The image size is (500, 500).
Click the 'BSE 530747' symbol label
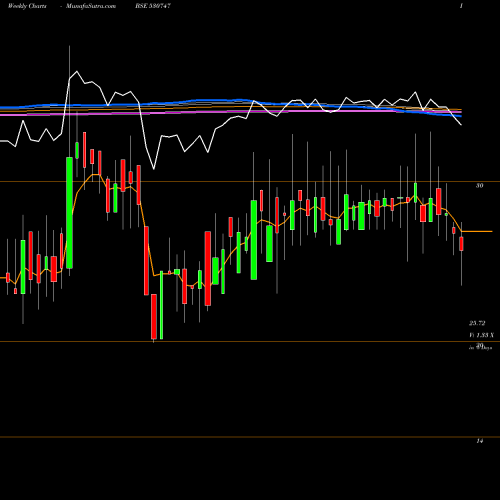[x=153, y=6]
